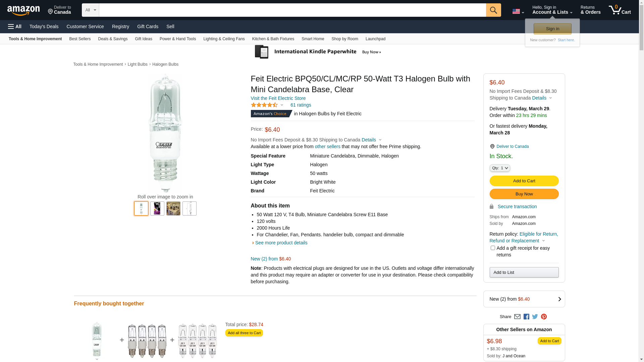Click the Amazon logo

coord(23,10)
